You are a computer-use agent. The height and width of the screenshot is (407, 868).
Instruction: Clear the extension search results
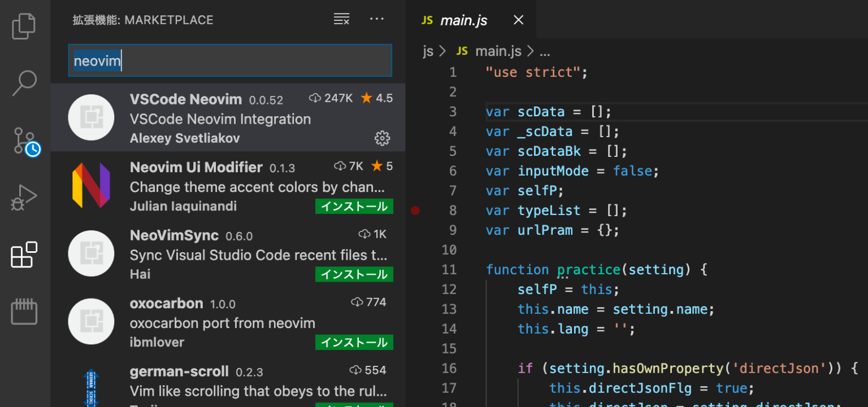coord(341,19)
